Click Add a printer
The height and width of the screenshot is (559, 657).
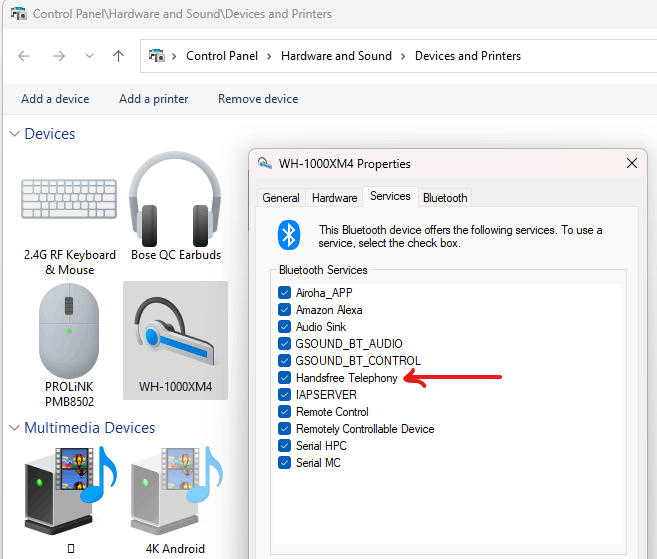154,99
